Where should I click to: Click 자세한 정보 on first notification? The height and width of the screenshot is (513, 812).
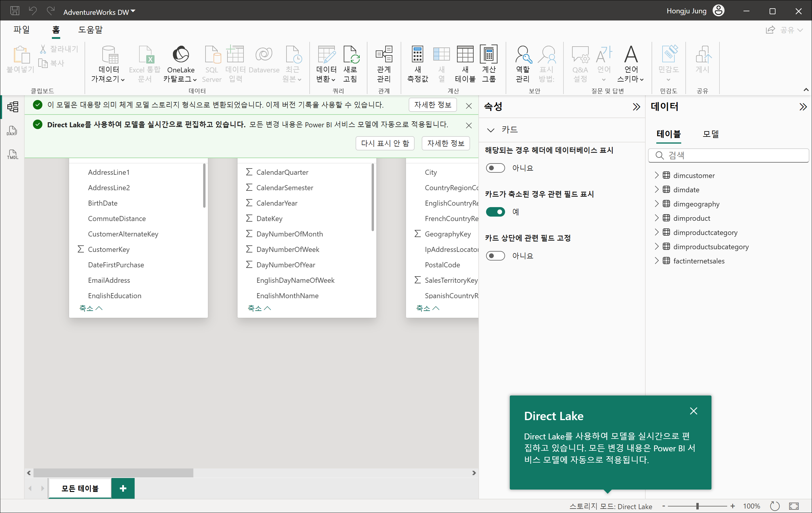tap(433, 105)
